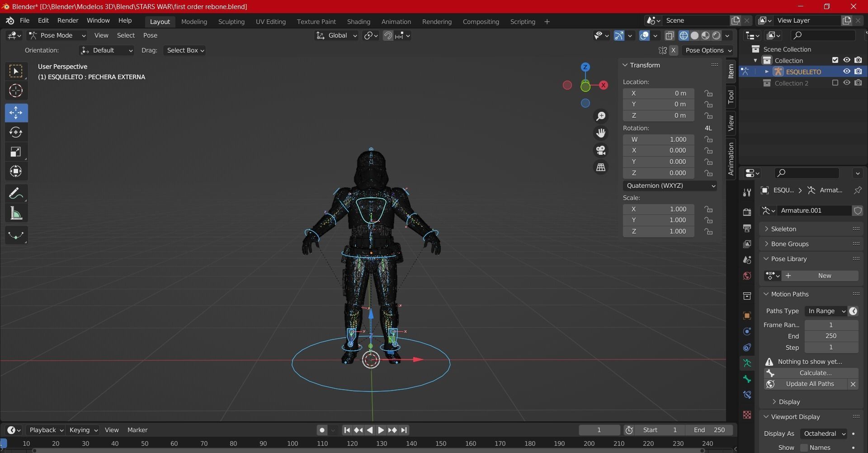Lock Location X transform

point(708,93)
